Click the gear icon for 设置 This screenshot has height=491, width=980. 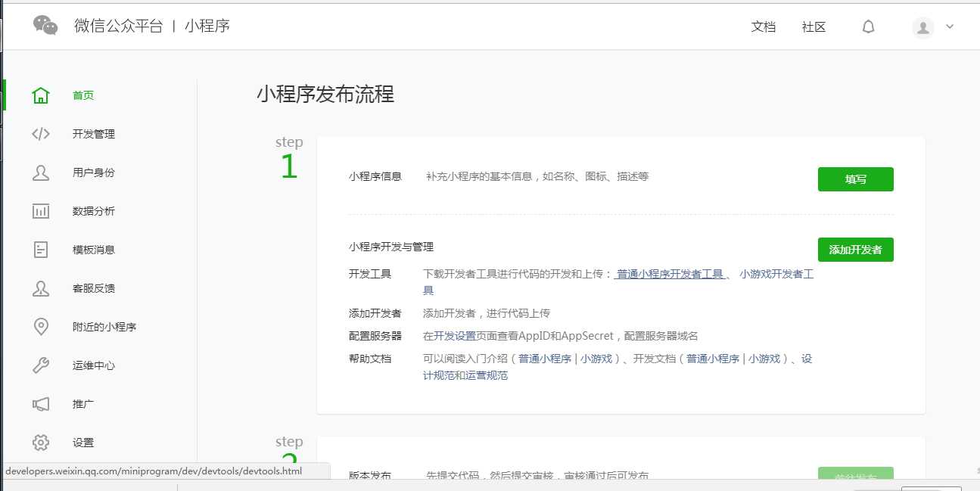(41, 443)
